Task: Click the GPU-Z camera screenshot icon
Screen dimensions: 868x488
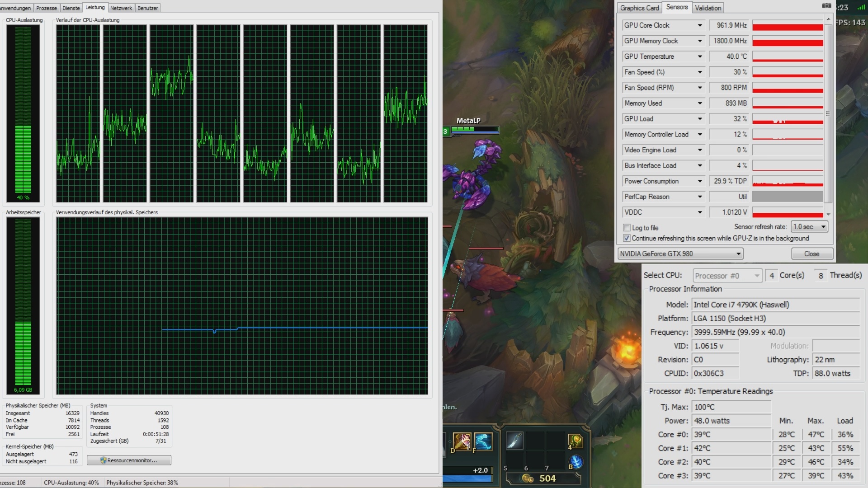Action: 826,6
